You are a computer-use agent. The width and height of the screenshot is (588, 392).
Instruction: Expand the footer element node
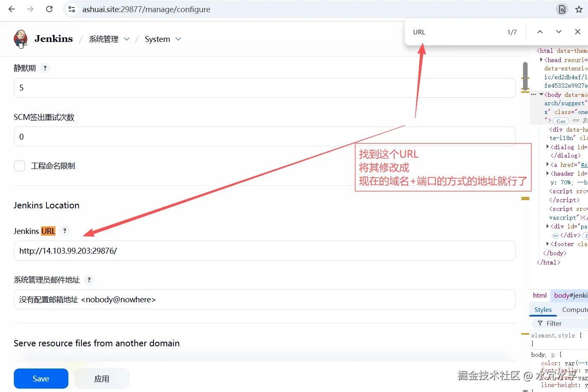point(547,244)
